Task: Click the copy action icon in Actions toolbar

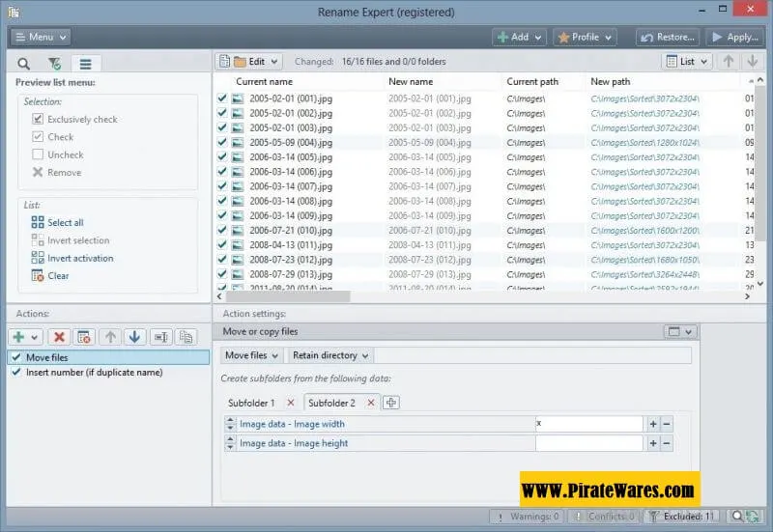Action: click(x=186, y=337)
